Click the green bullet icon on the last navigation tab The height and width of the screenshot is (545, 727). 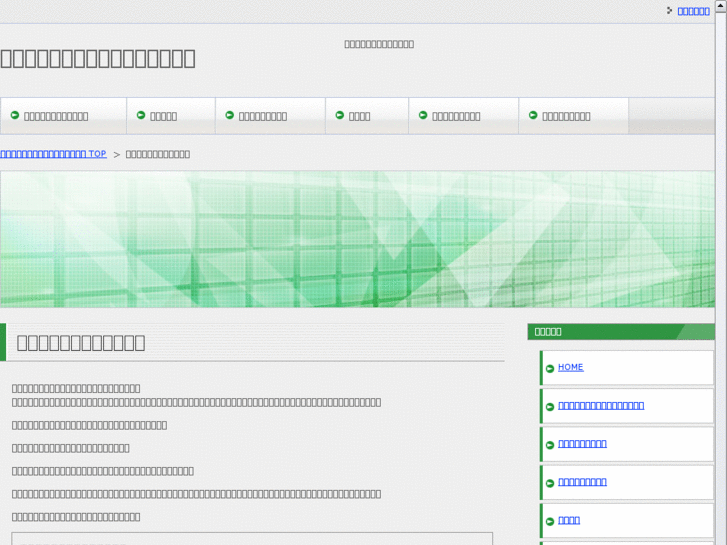(533, 115)
